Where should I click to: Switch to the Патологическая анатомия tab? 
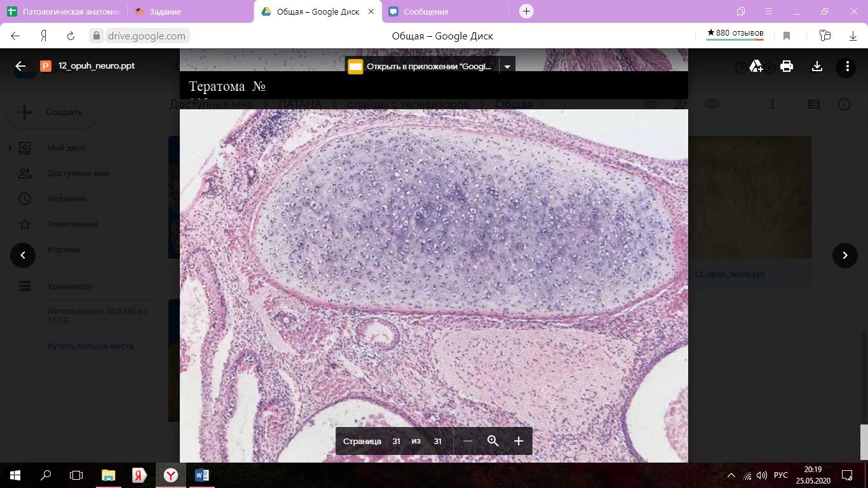[64, 11]
